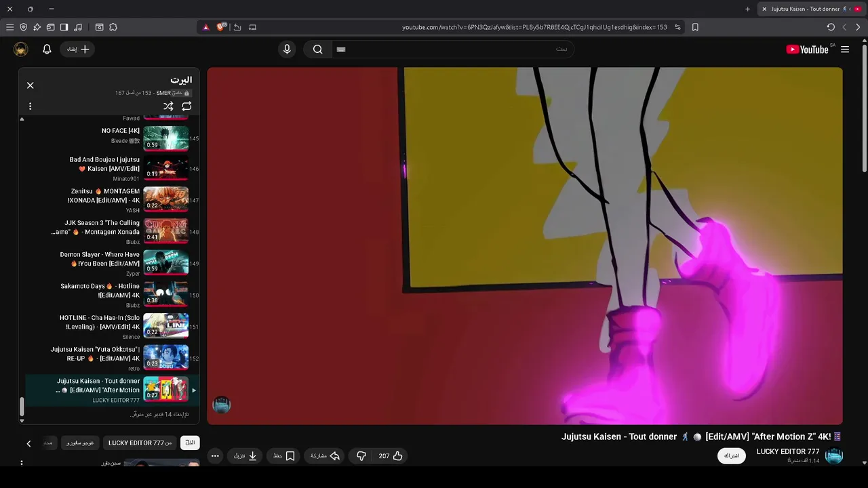Viewport: 868px width, 488px height.
Task: Open more actions three-dot menu under video
Action: pos(215,456)
